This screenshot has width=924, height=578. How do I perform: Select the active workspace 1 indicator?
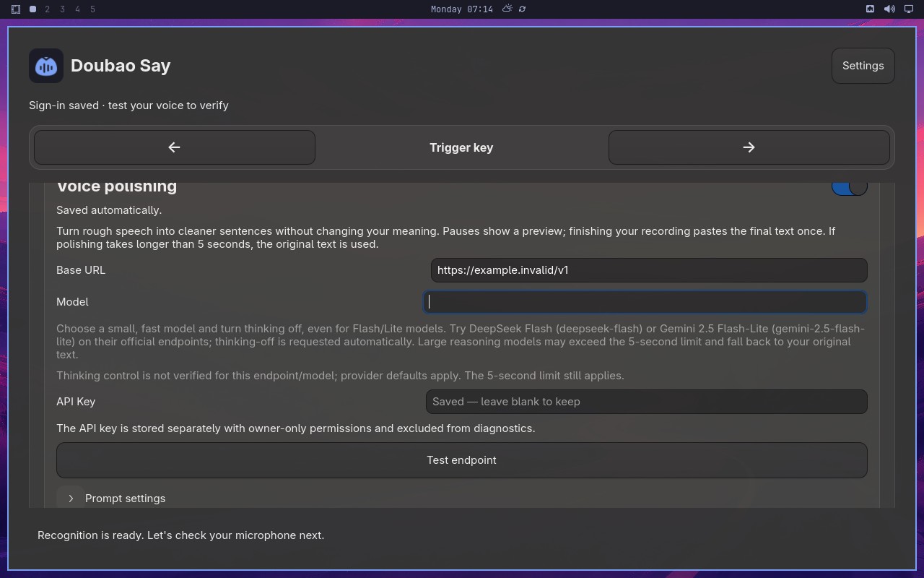(x=32, y=9)
